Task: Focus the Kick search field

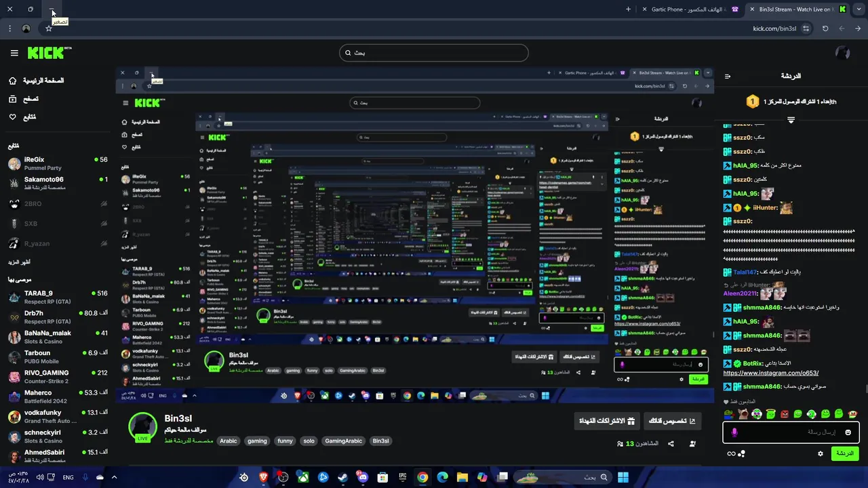Action: 434,53
